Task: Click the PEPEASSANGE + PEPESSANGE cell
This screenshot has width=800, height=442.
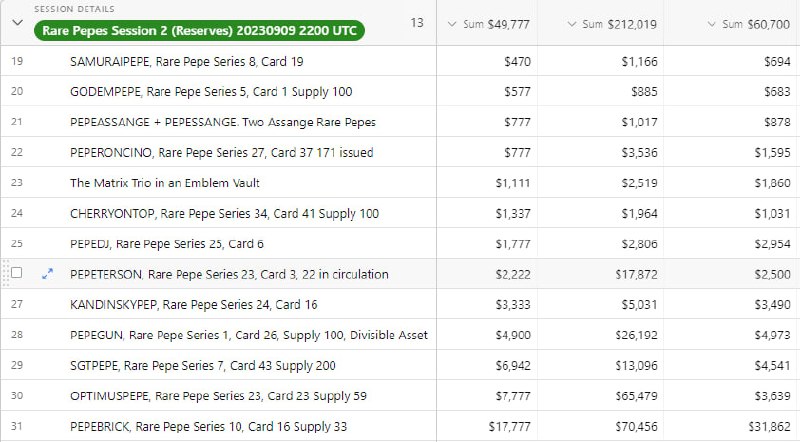Action: pyautogui.click(x=253, y=122)
